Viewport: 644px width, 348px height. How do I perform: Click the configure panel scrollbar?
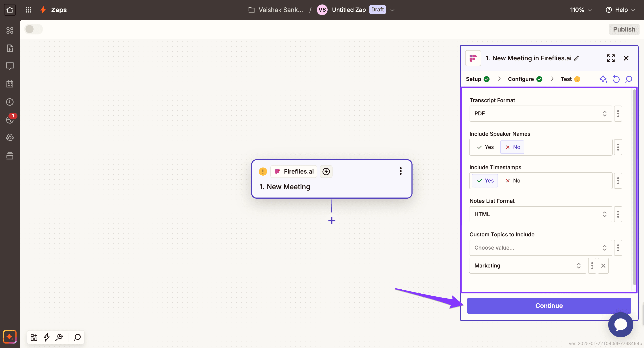(634, 187)
